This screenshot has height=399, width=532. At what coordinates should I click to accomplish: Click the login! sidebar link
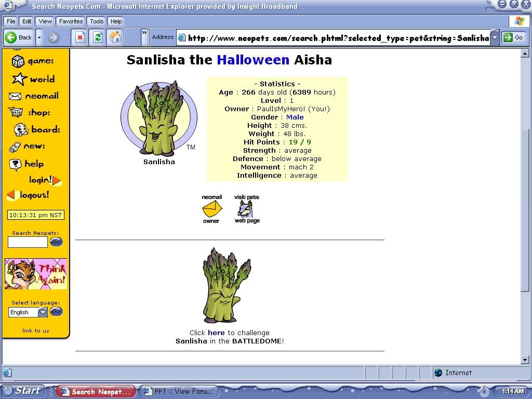pyautogui.click(x=45, y=180)
